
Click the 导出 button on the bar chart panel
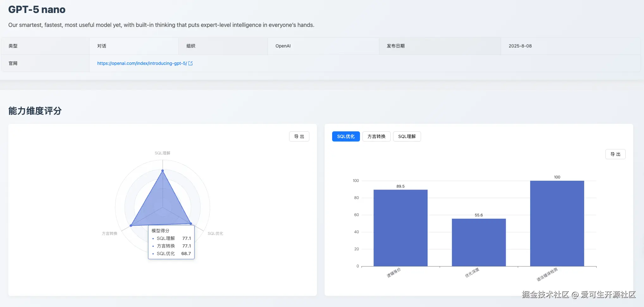click(x=615, y=154)
